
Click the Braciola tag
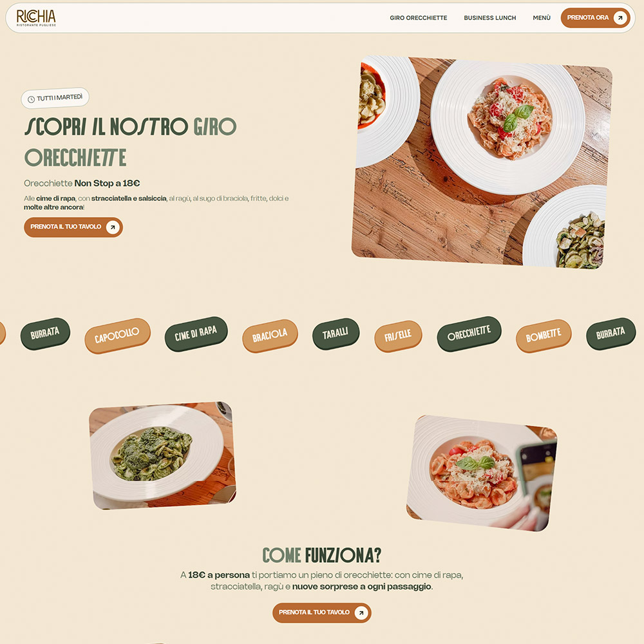270,336
